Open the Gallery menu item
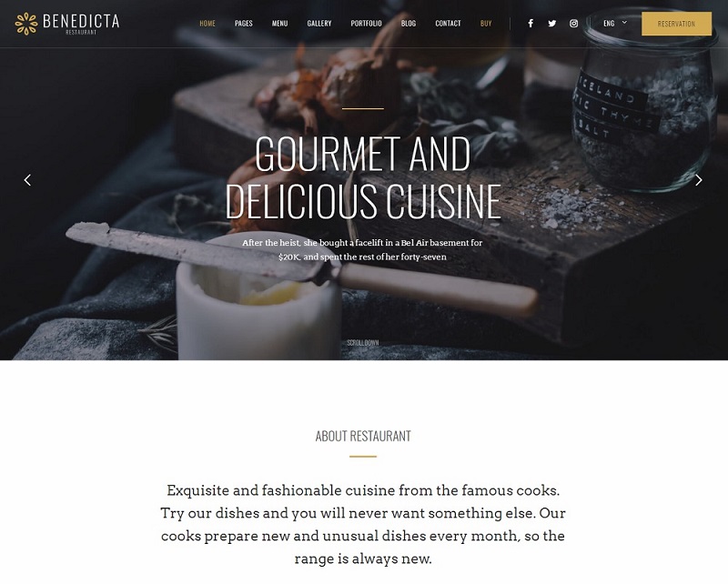Viewport: 728px width, 584px height. [x=319, y=24]
